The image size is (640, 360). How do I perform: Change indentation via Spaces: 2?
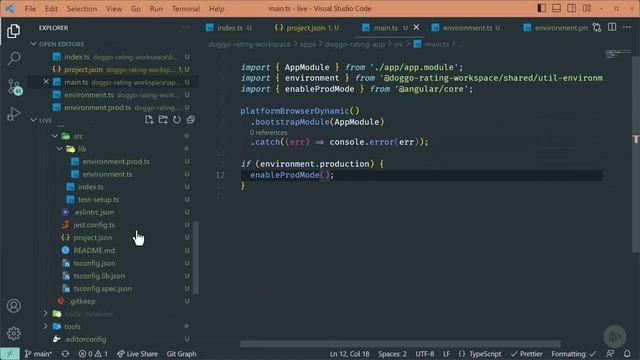[392, 354]
